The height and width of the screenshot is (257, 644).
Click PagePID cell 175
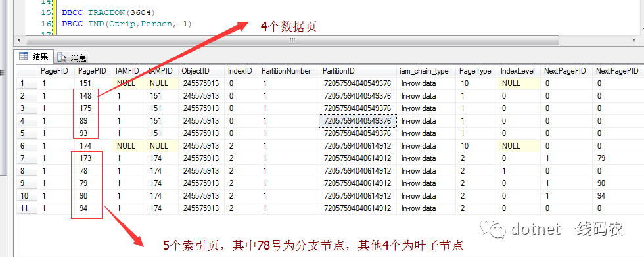click(93, 108)
